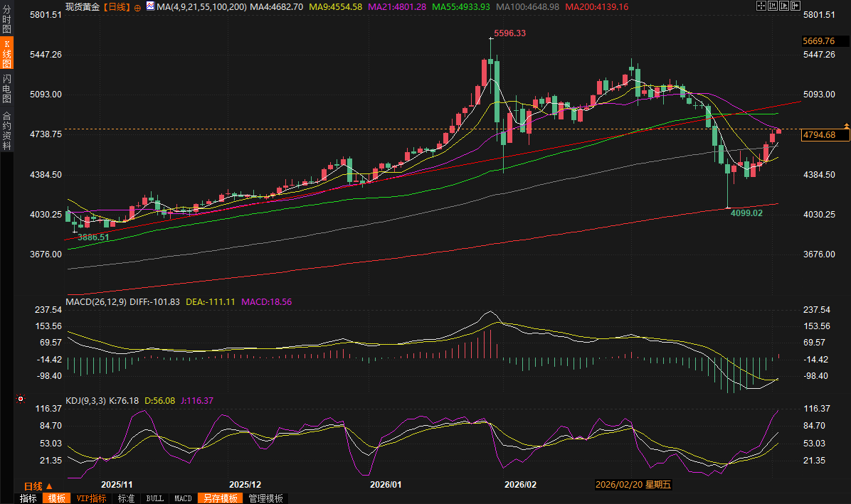
Task: Click the 现货黄金 instrument title
Action: [x=83, y=7]
